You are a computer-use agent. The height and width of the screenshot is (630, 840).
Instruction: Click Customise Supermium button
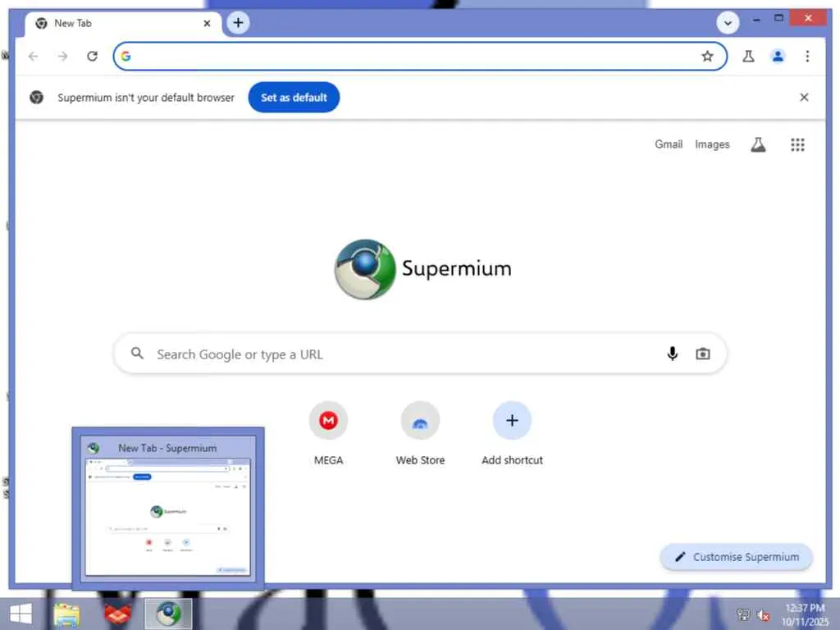(x=737, y=557)
